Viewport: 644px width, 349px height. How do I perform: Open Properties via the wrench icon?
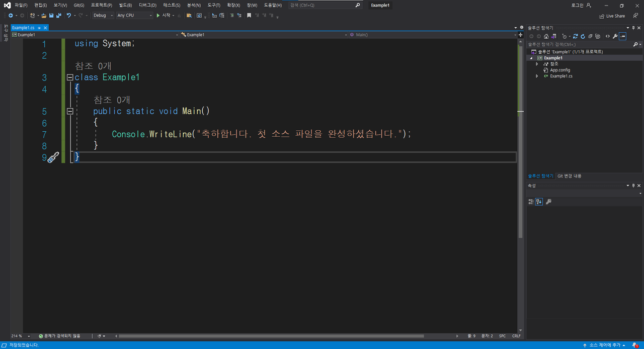click(x=615, y=36)
